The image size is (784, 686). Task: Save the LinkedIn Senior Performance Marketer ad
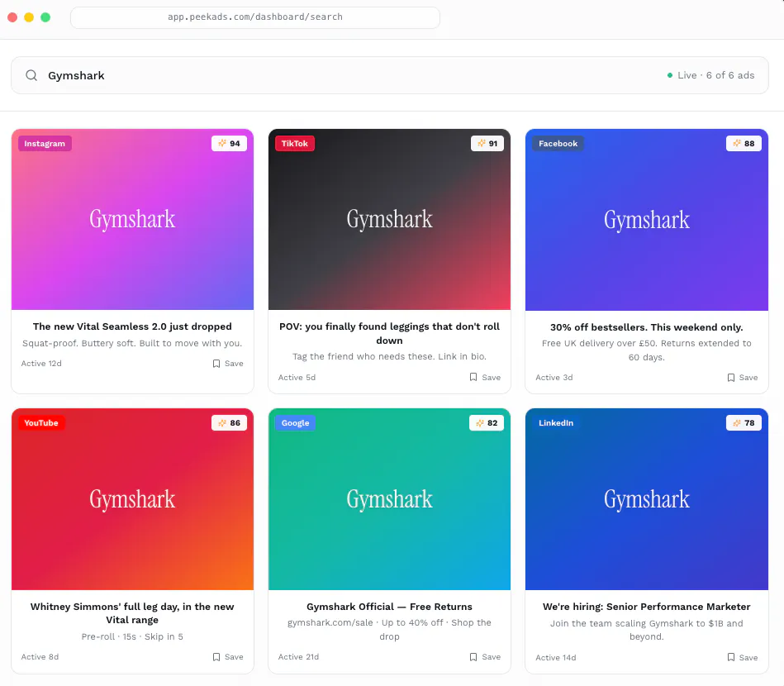pyautogui.click(x=743, y=657)
